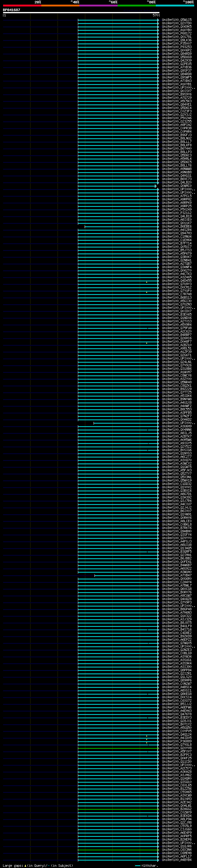Click the purple ~60% identity color bar
Viewport: 197px width, 868px height.
(x=98, y=6)
